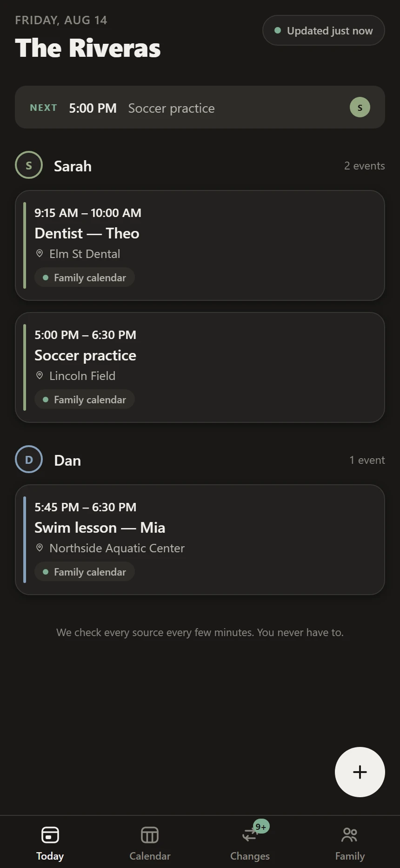Viewport: 400px width, 868px height.
Task: Tap the Next 5:00 PM Soccer practice banner
Action: point(200,107)
